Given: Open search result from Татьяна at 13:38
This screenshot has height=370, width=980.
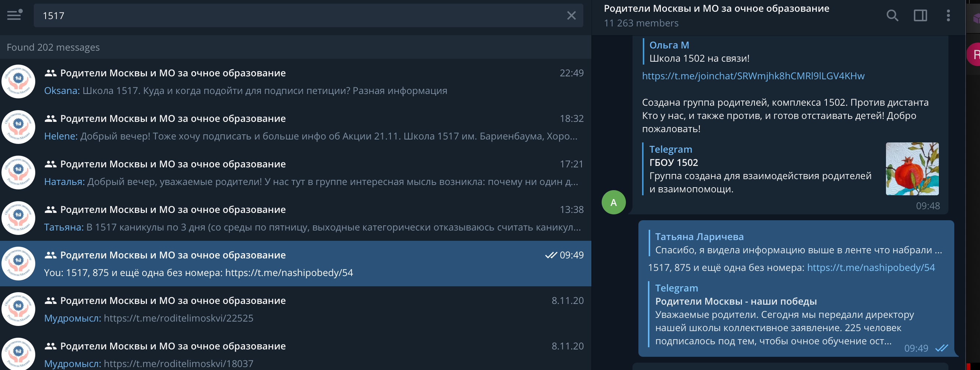Looking at the screenshot, I should pos(296,218).
